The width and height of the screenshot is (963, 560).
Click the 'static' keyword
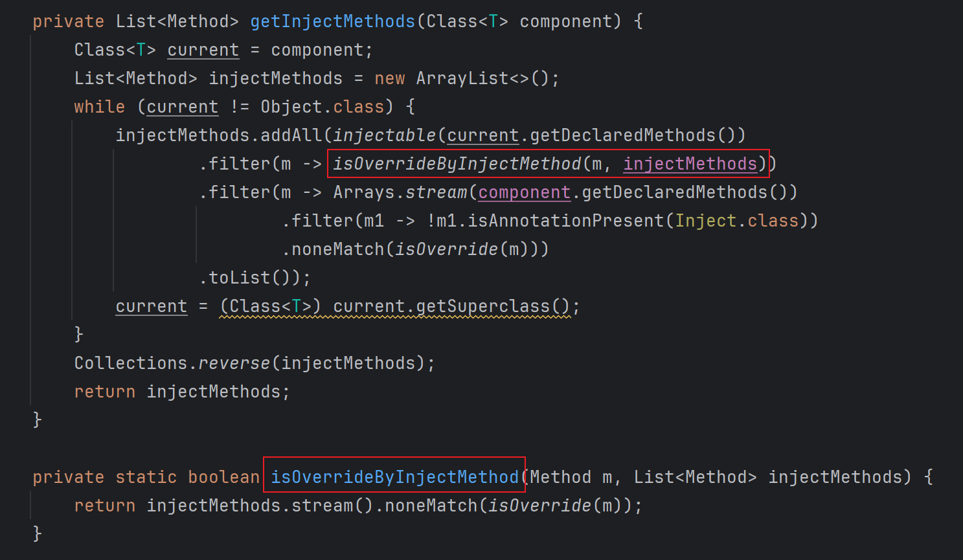tap(146, 477)
